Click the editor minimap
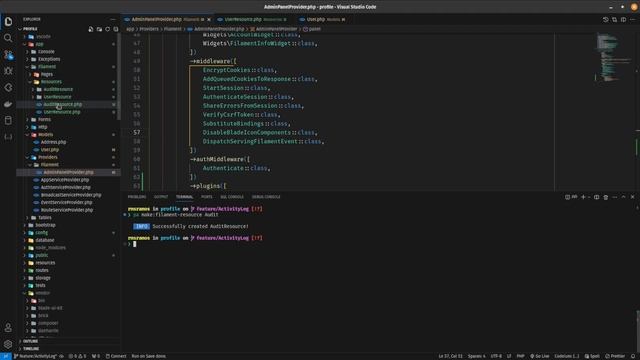This screenshot has height=360, width=640. pos(614,57)
